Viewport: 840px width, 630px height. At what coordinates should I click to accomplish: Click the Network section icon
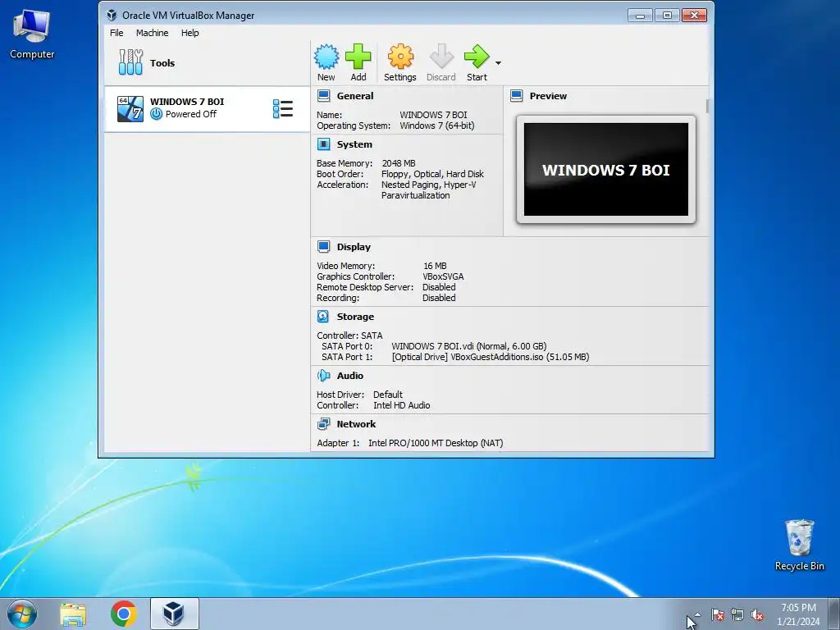[323, 424]
